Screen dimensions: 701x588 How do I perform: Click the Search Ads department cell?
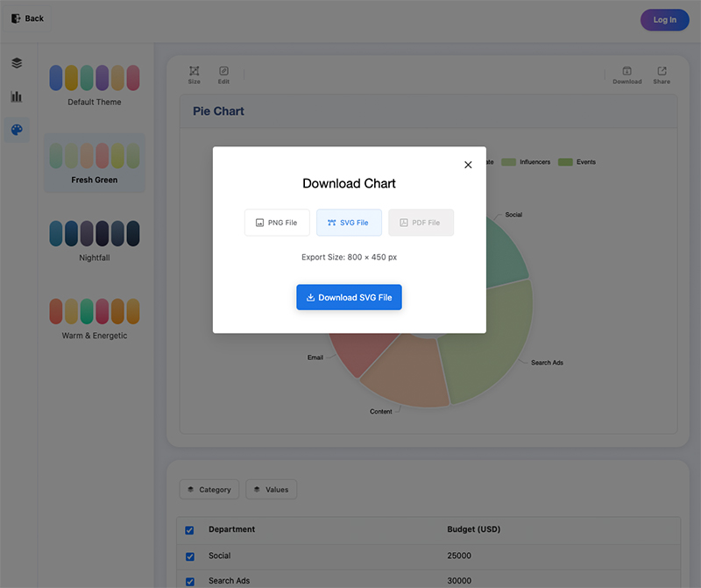[x=229, y=580]
